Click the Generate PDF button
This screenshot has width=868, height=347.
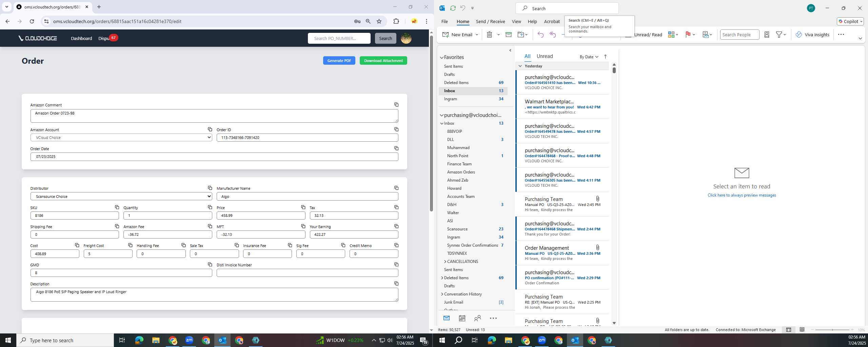339,61
